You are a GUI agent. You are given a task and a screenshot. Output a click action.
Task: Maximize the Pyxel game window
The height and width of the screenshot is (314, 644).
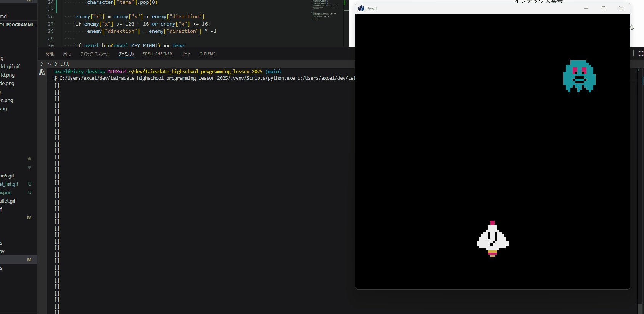tap(604, 9)
